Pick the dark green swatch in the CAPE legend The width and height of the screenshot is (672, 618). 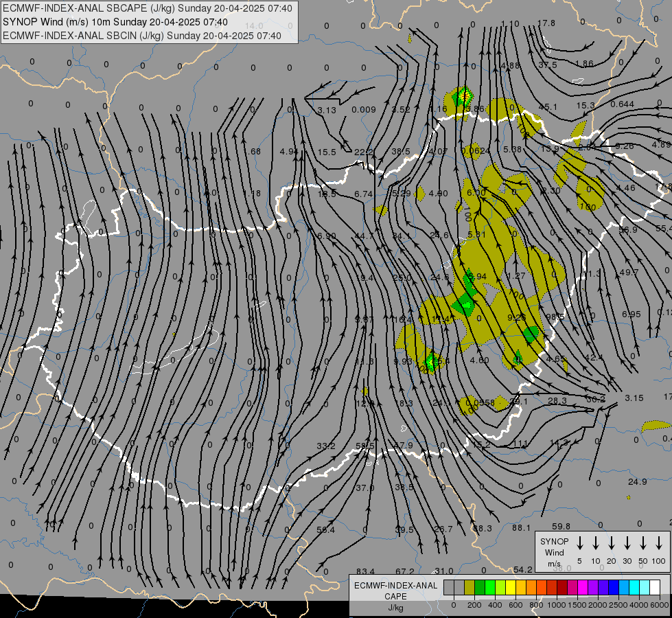coord(480,588)
